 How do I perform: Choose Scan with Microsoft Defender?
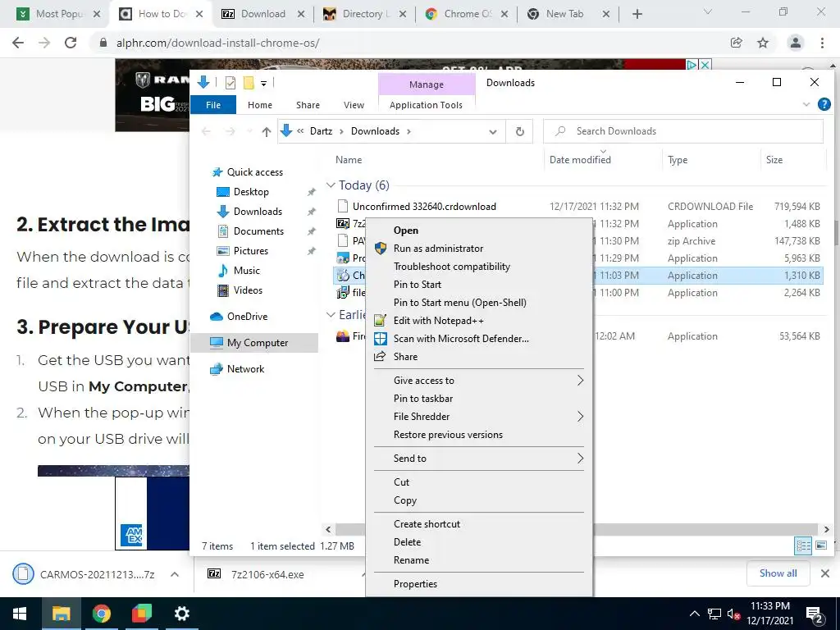pos(461,339)
